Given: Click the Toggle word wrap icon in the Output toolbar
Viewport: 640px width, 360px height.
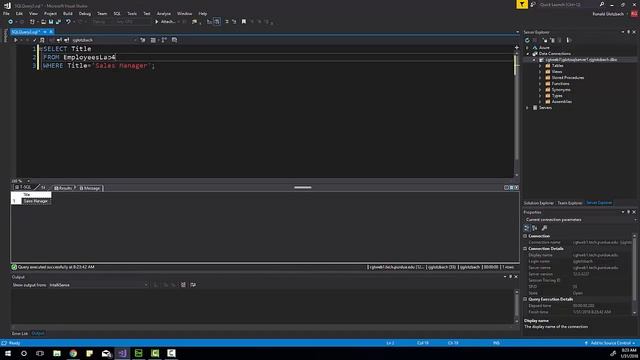Looking at the screenshot, I should [x=193, y=285].
